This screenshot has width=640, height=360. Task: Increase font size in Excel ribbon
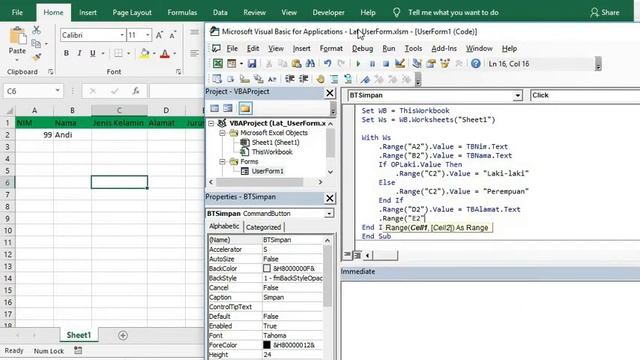click(160, 35)
